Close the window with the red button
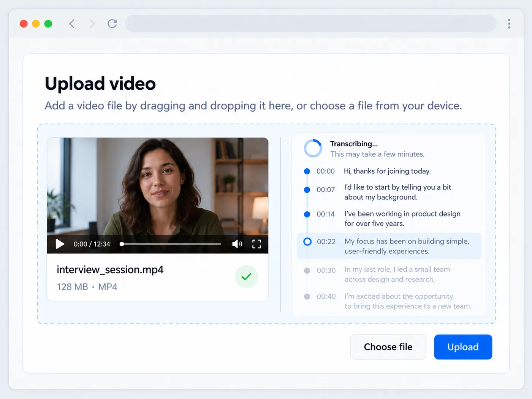The width and height of the screenshot is (532, 399). pyautogui.click(x=24, y=24)
